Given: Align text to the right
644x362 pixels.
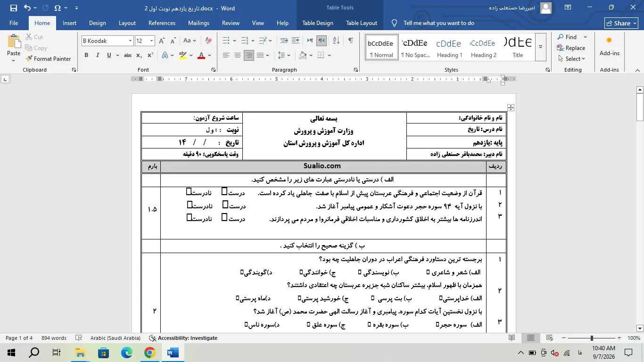Looking at the screenshot, I should click(249, 55).
